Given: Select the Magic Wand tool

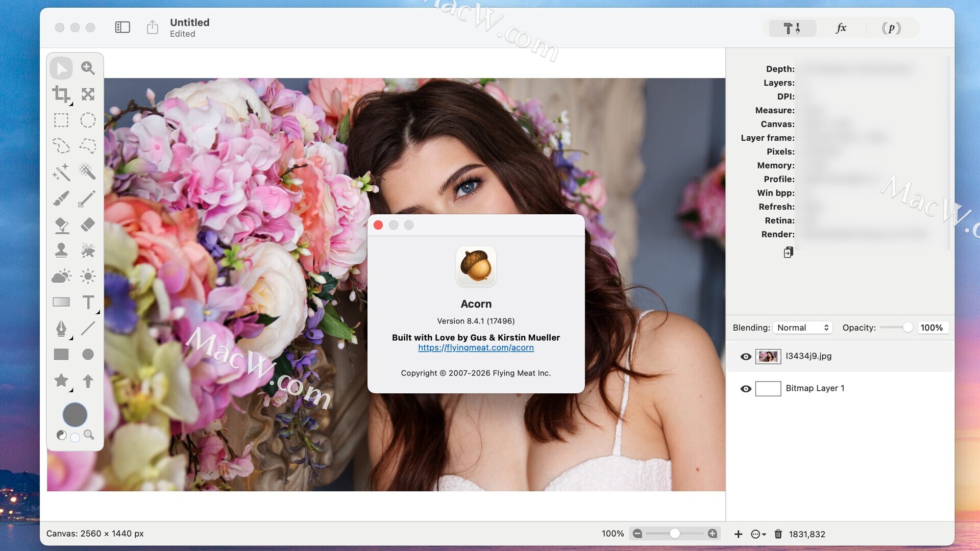Looking at the screenshot, I should 61,172.
